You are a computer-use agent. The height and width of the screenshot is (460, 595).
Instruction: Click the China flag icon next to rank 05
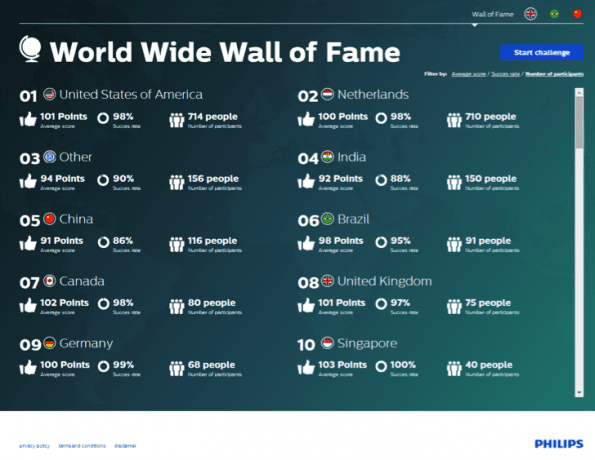(x=49, y=219)
